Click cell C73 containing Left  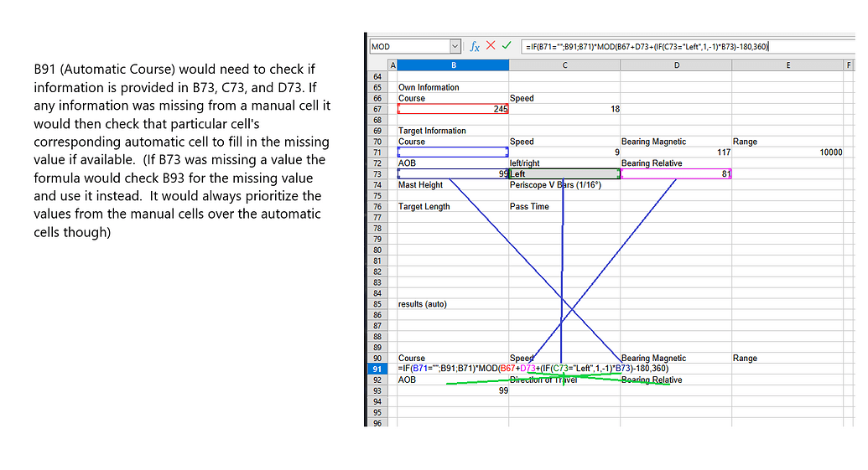click(x=564, y=173)
